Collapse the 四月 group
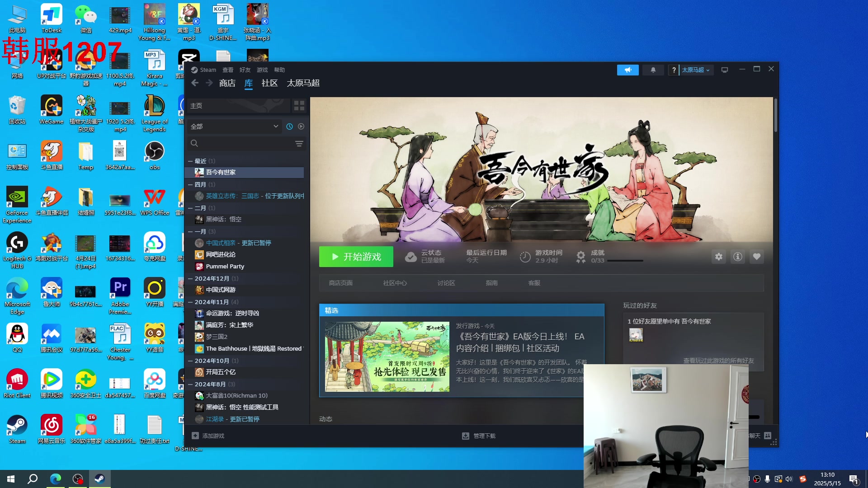 click(190, 184)
